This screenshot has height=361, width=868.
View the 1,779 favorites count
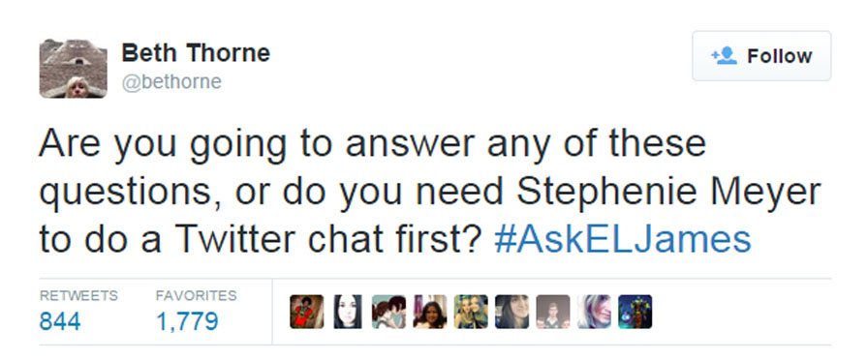(x=187, y=321)
